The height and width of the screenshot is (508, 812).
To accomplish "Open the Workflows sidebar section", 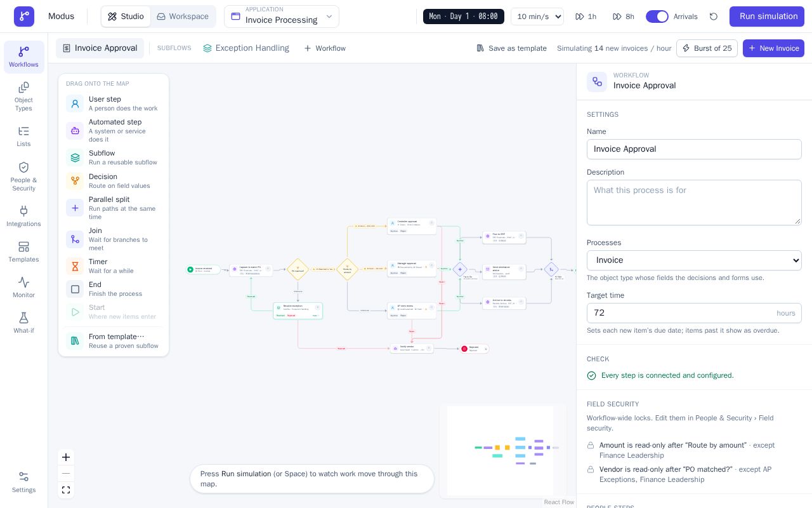I will (x=24, y=57).
